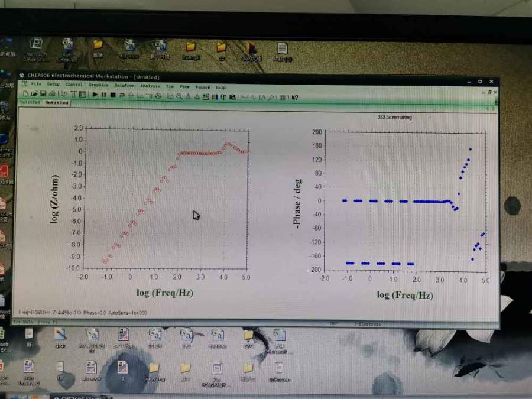
Task: Click the Save floppy disk icon
Action: coord(43,93)
